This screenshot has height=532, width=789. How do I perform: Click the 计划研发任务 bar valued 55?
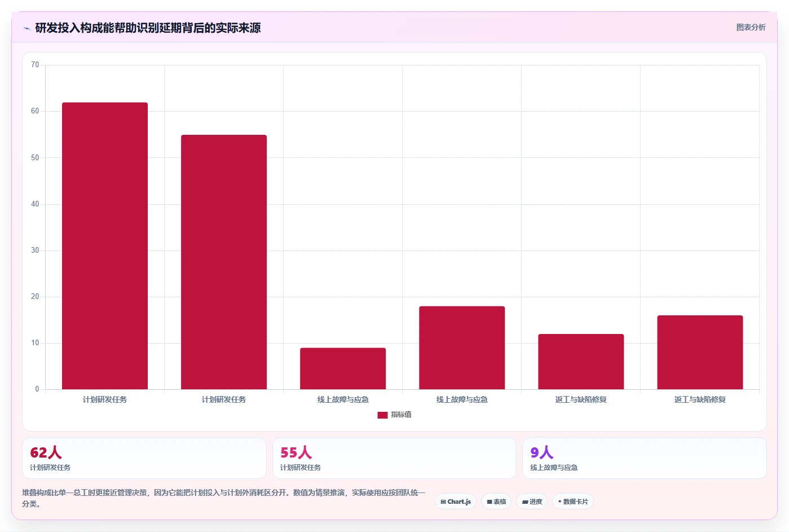pos(224,262)
